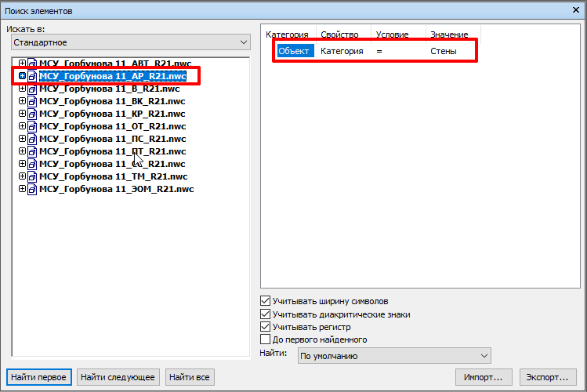Click the 'Импорт...' button
The image size is (587, 392).
point(484,377)
